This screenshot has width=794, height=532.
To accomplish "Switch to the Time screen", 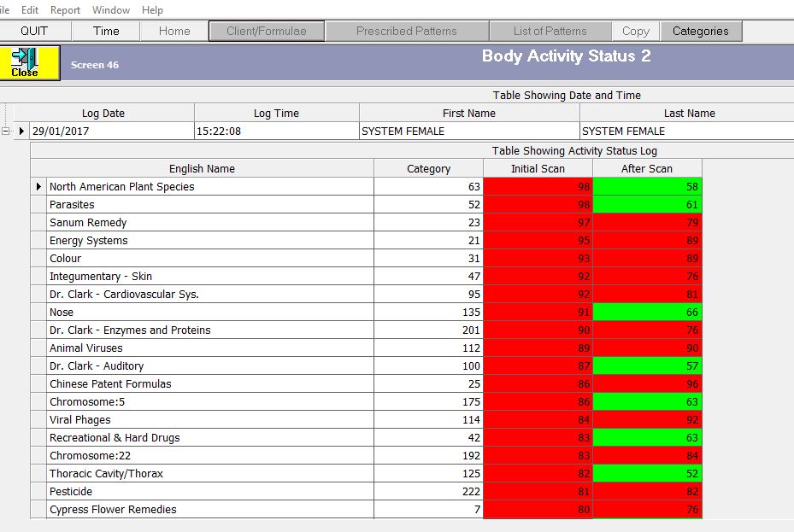I will (x=105, y=31).
